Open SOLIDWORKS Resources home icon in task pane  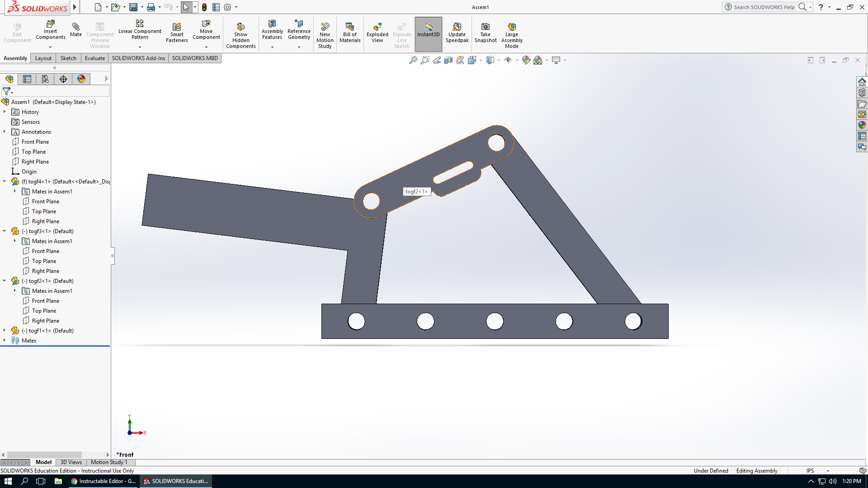click(x=862, y=82)
